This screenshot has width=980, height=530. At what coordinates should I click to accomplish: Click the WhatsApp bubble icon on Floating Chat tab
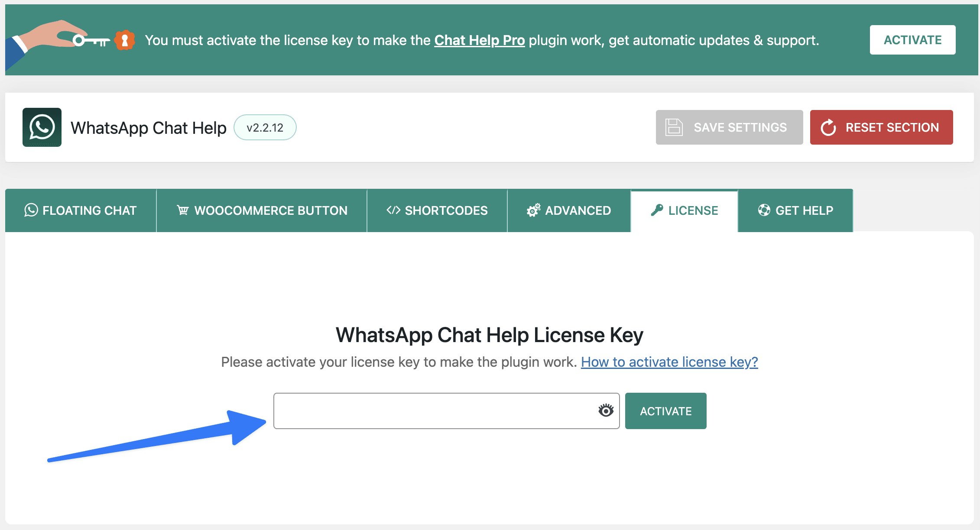pos(31,210)
